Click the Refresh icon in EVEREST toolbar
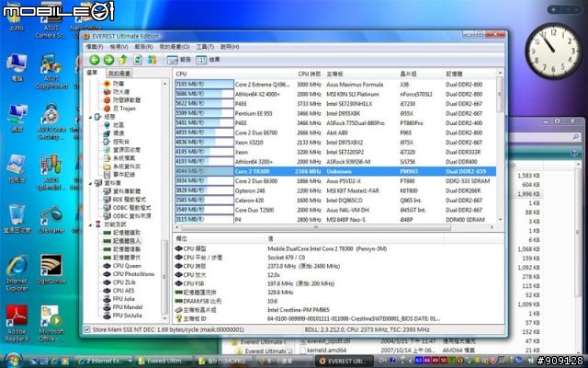 tap(138, 60)
